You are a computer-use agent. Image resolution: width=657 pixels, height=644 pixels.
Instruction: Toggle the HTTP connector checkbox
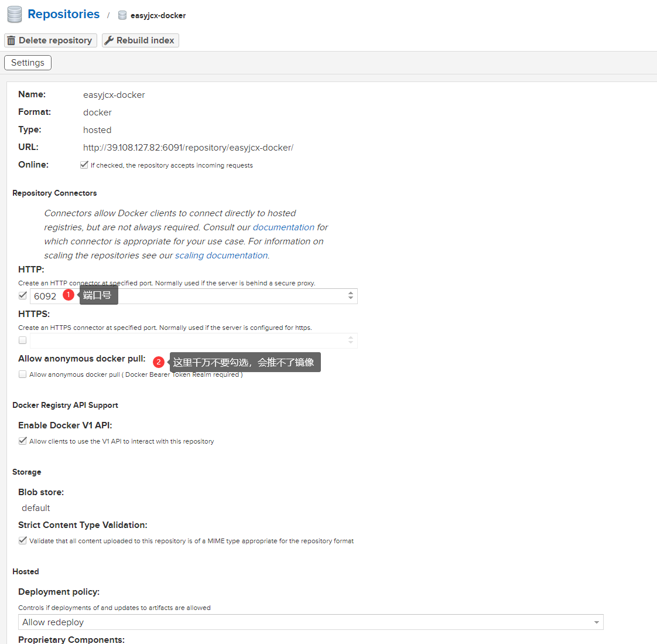(x=23, y=295)
